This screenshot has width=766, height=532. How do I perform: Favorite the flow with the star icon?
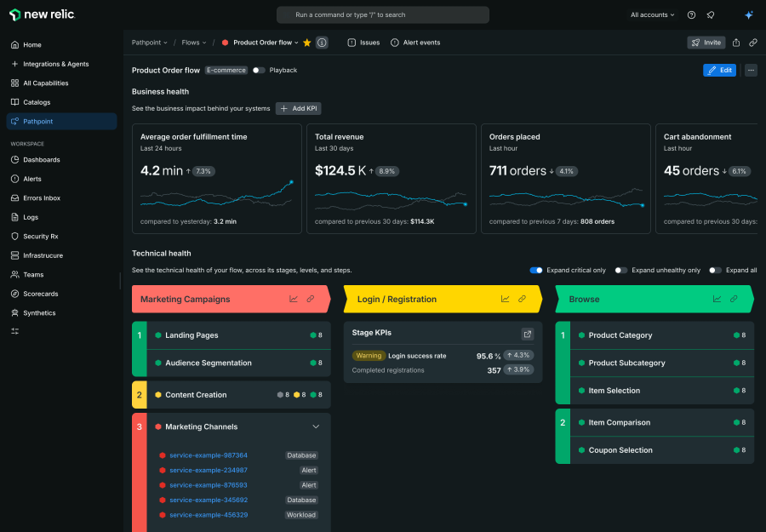point(306,43)
